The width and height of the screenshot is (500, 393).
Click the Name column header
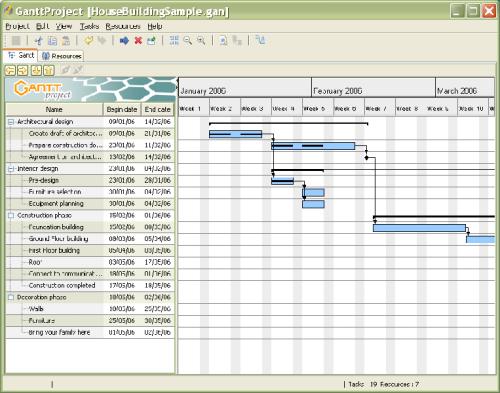tap(54, 109)
